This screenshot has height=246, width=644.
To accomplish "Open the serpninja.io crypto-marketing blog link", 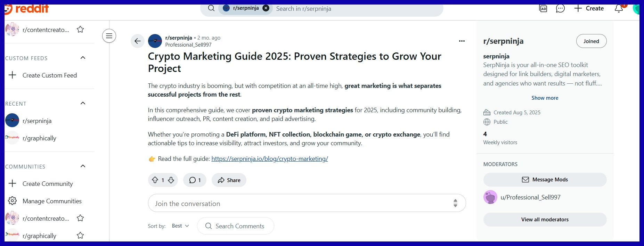I will click(270, 159).
